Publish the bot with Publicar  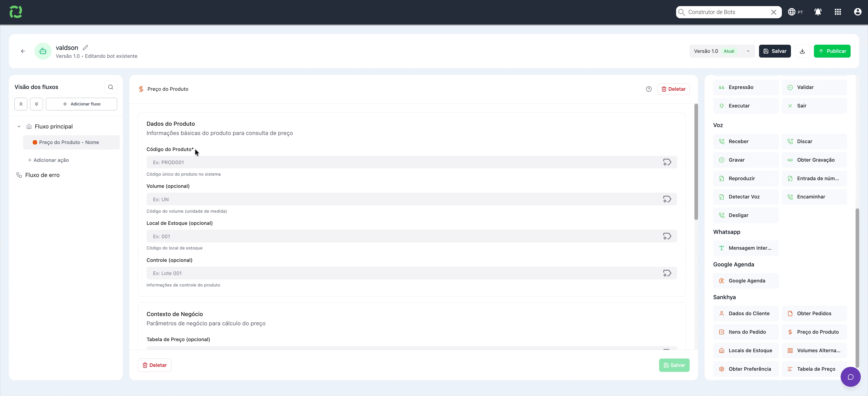tap(832, 51)
